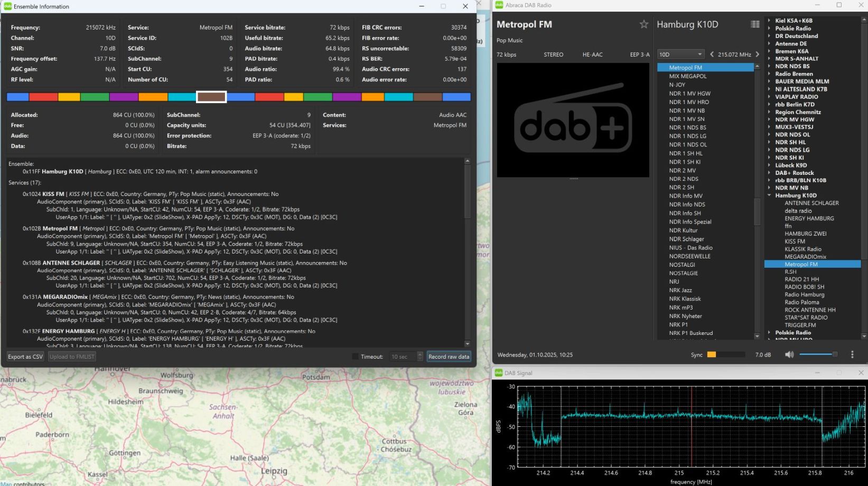Select N-JOY in the service list
868x486 pixels.
click(x=677, y=85)
